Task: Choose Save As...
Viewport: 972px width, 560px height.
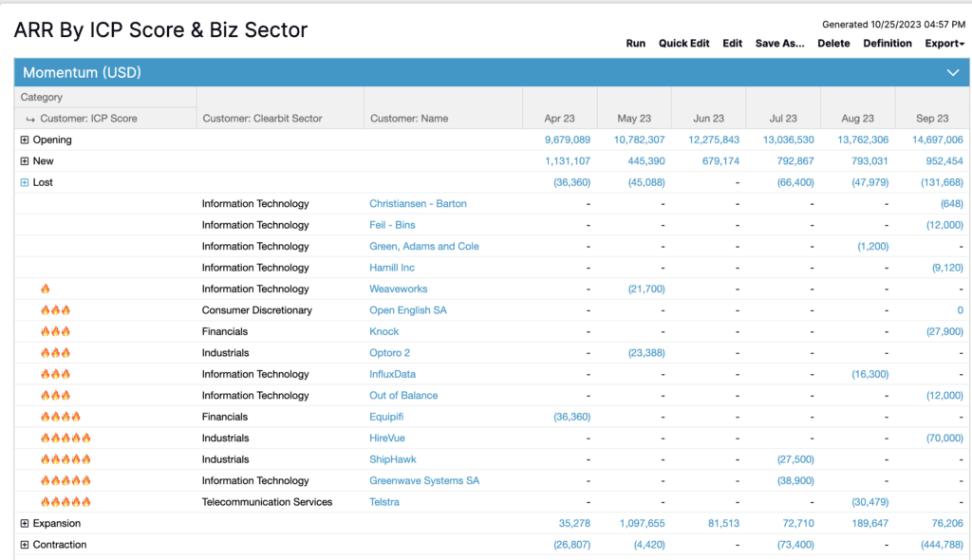Action: pyautogui.click(x=779, y=44)
